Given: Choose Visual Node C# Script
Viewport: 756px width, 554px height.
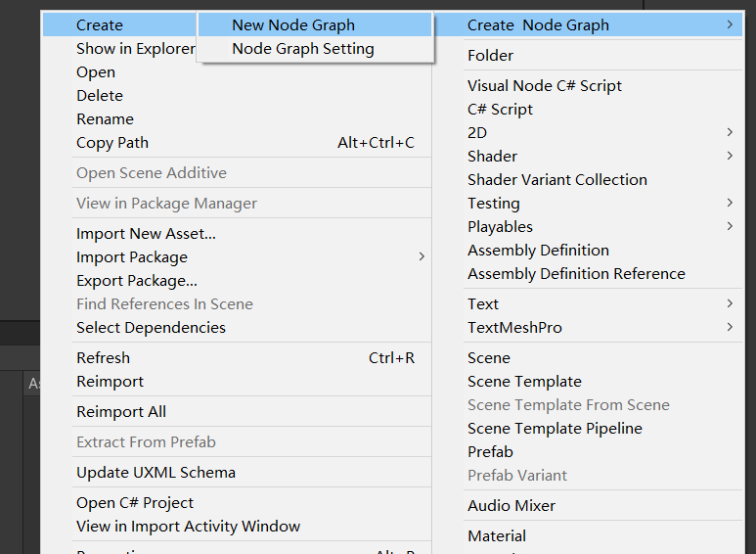Looking at the screenshot, I should tap(588, 86).
